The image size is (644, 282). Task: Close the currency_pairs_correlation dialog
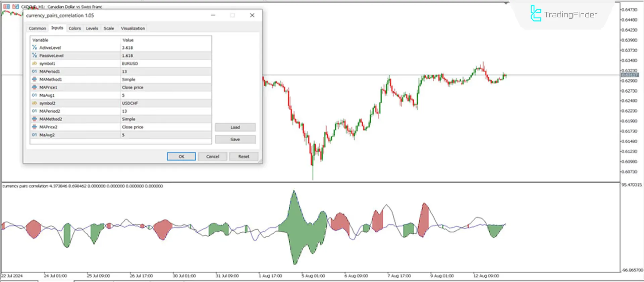252,15
